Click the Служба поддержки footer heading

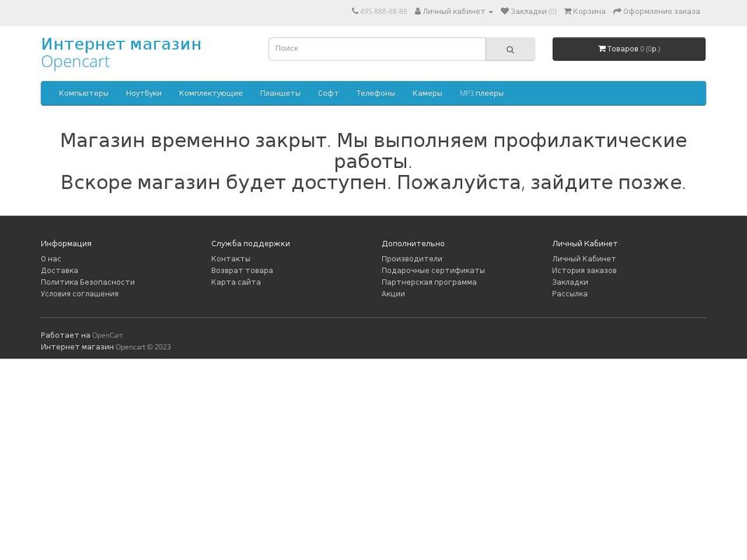(x=250, y=243)
